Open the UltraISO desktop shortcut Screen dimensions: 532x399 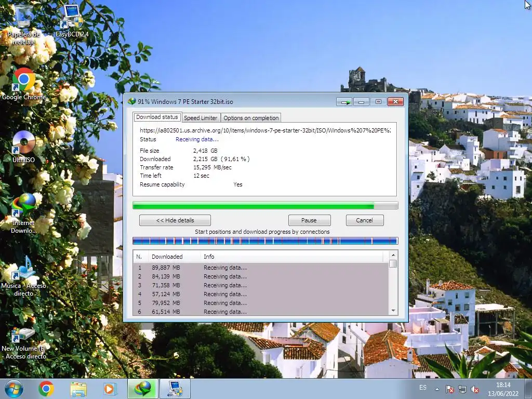(23, 147)
